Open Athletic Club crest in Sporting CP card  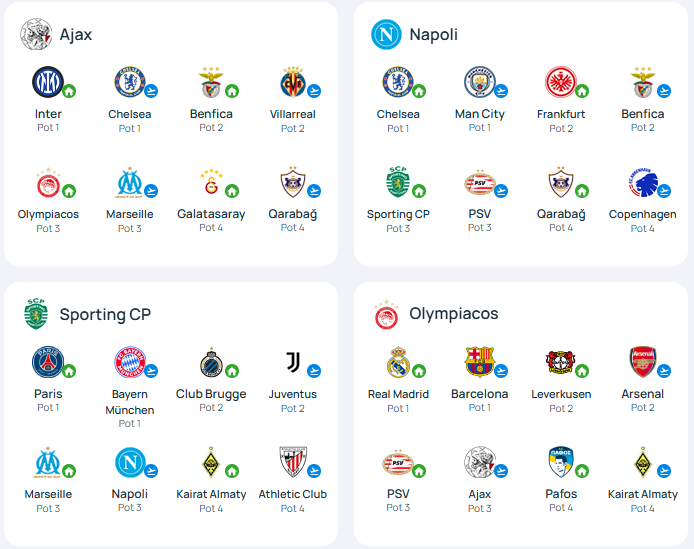pos(293,462)
